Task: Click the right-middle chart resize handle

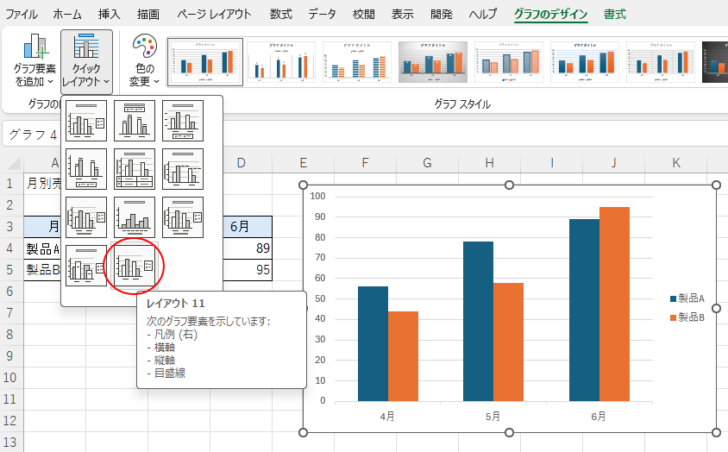Action: 716,309
